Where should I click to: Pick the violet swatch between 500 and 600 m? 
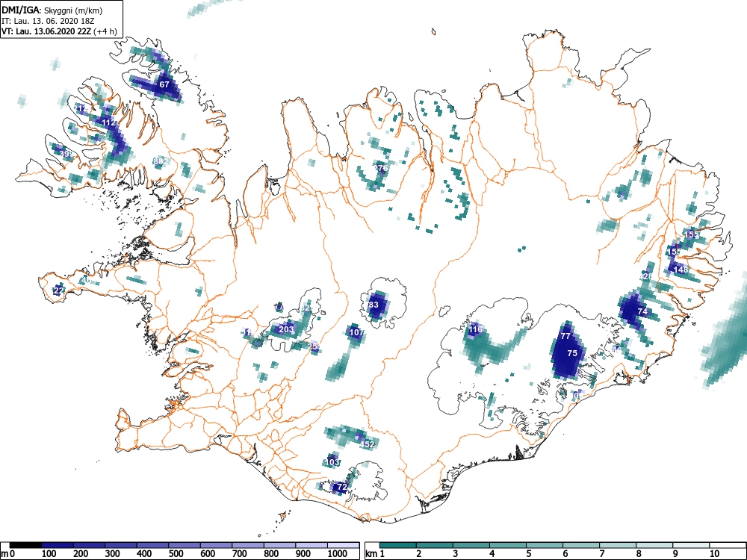(185, 545)
